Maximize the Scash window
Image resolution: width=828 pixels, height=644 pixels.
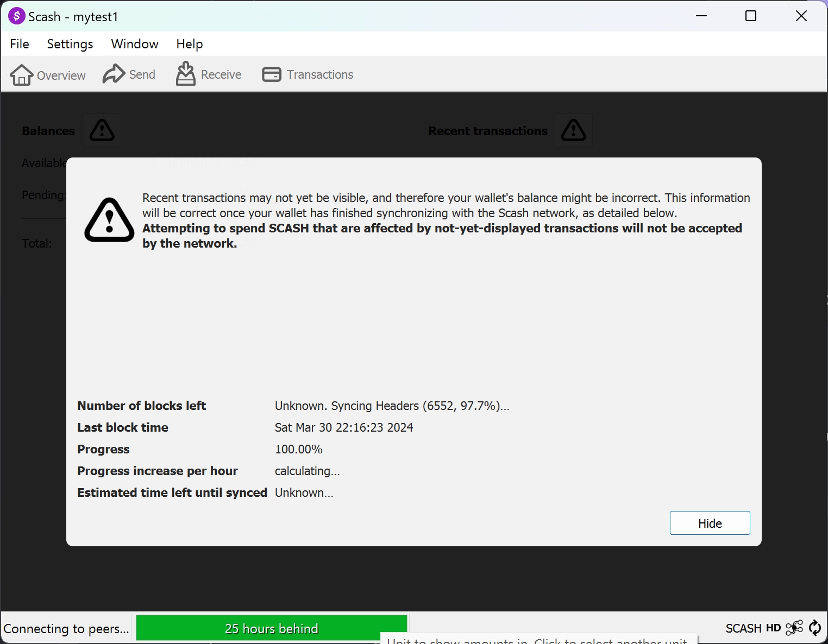click(x=751, y=16)
